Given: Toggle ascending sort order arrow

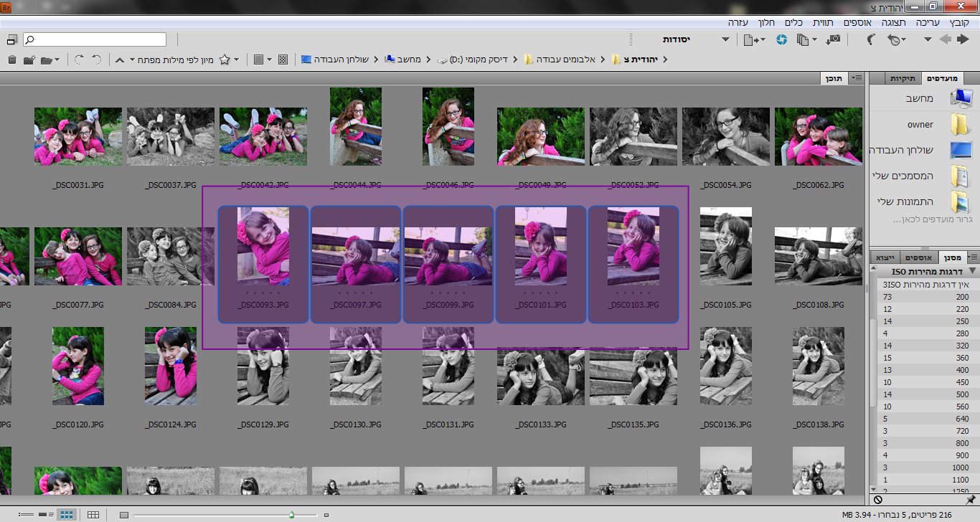Looking at the screenshot, I should 120,60.
